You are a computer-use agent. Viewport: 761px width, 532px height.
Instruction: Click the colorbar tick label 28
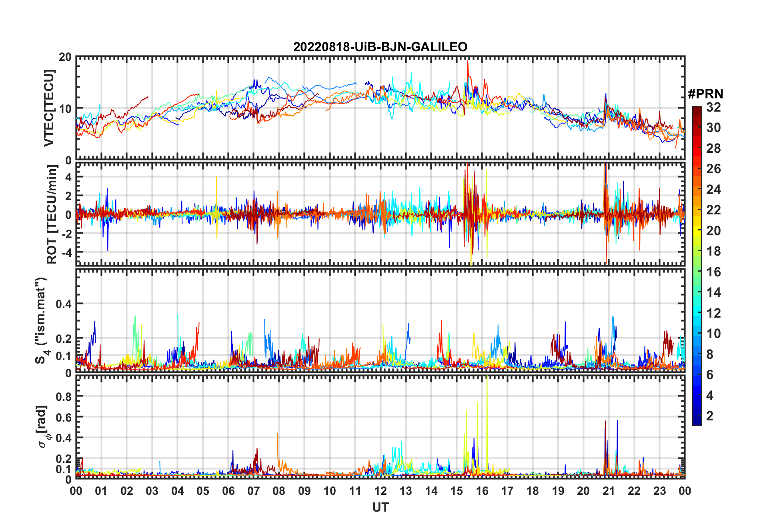pos(713,148)
